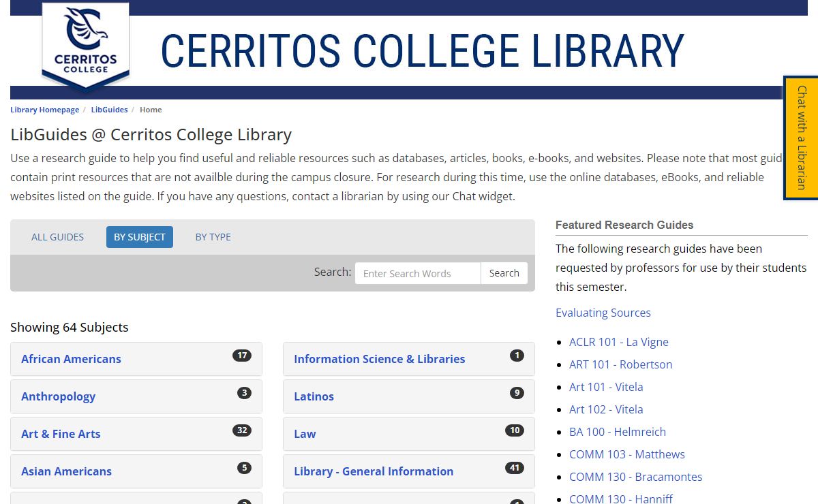Expand Library - General Information subject
818x504 pixels.
(x=409, y=471)
